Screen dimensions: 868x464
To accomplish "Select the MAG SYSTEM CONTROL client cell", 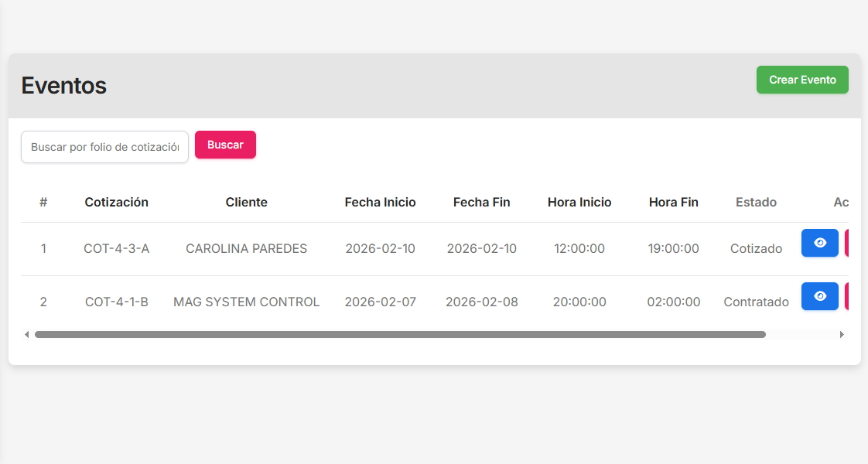I will click(247, 302).
